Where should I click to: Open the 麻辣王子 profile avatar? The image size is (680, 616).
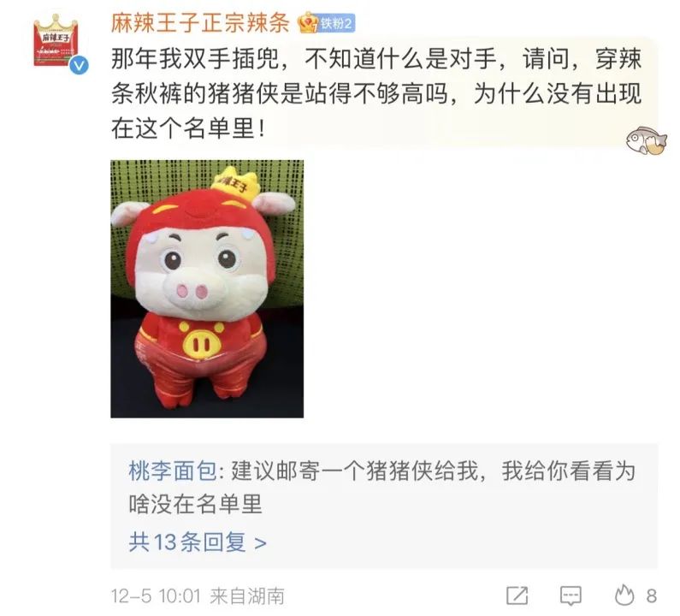click(x=56, y=42)
